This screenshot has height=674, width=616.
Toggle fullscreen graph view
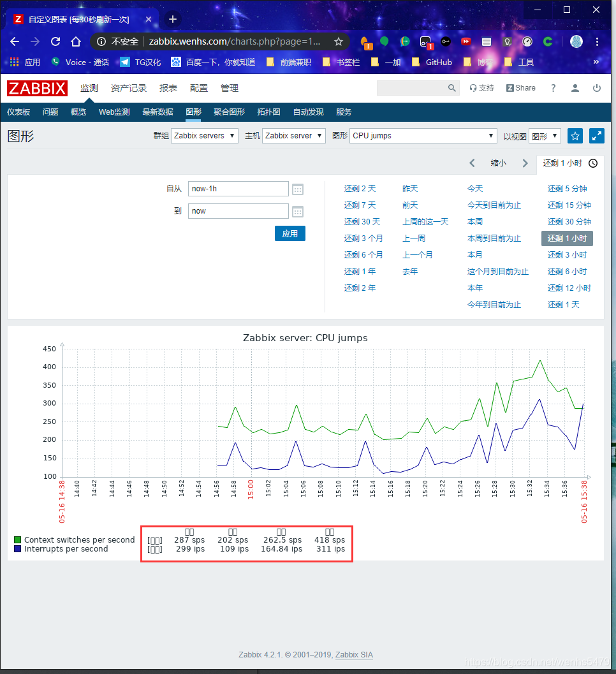pos(597,136)
